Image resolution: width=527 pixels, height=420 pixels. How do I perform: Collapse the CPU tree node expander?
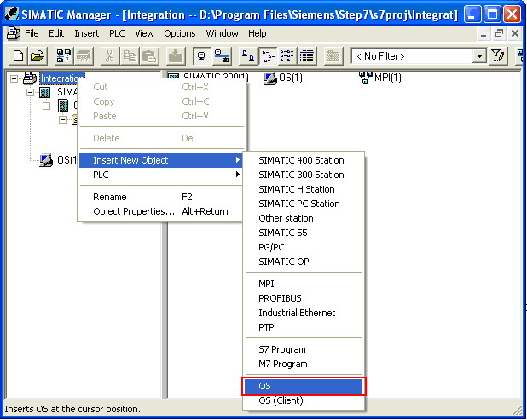[46, 106]
